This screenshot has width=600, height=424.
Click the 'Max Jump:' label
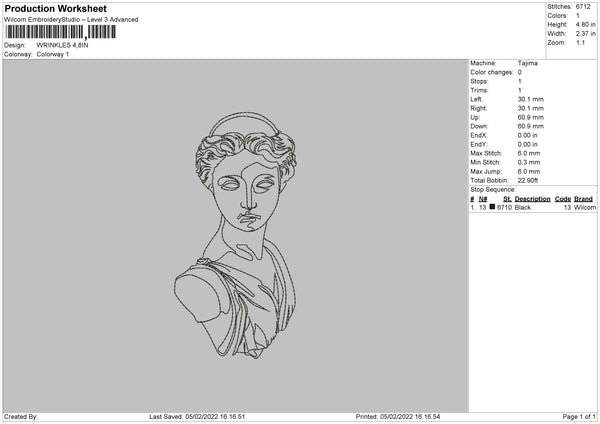point(486,172)
